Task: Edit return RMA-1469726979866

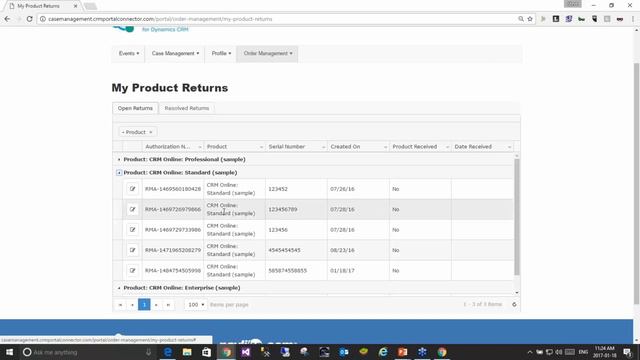Action: point(132,209)
